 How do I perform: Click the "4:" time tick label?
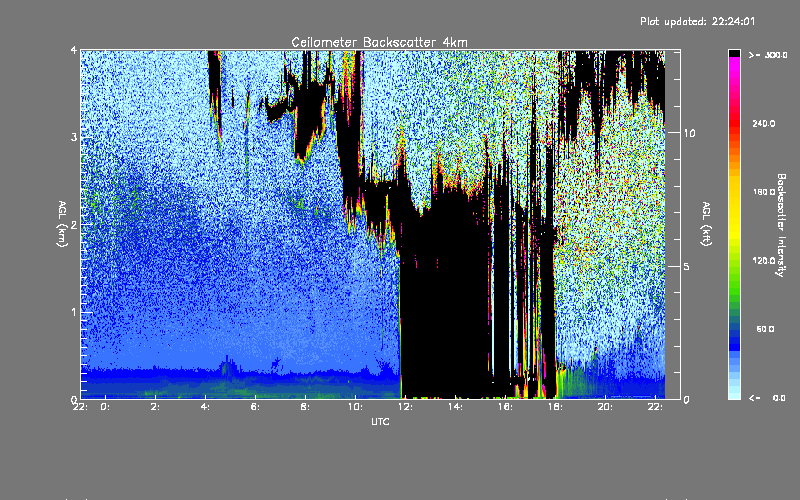coord(205,407)
